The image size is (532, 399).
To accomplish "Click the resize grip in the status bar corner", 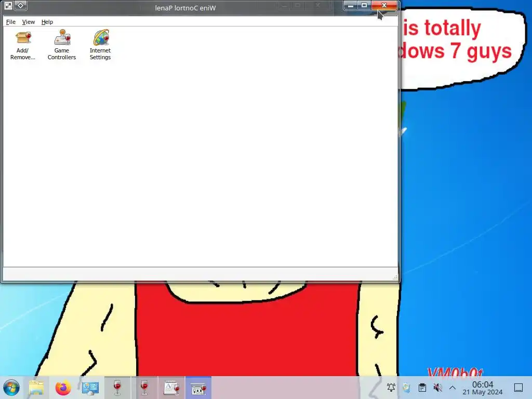I will click(x=395, y=277).
